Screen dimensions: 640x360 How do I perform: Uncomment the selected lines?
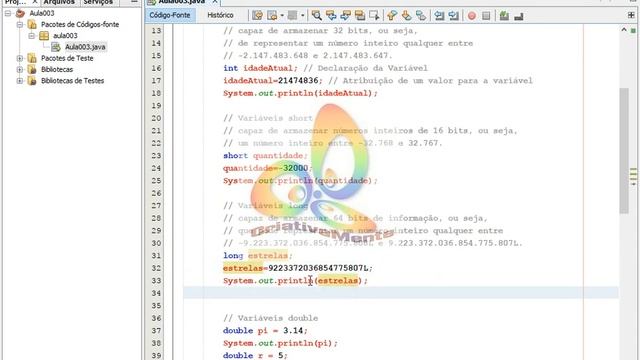[519, 16]
